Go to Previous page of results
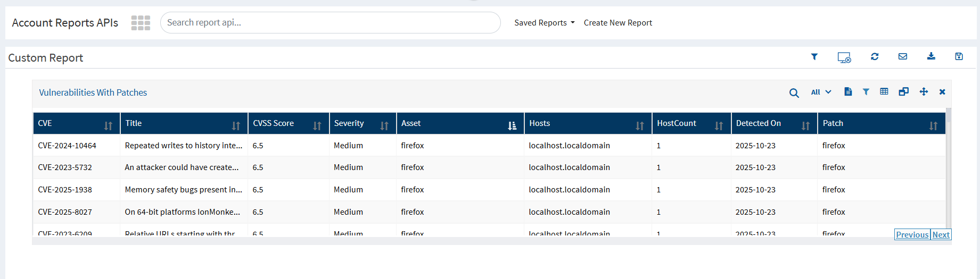 tap(912, 235)
